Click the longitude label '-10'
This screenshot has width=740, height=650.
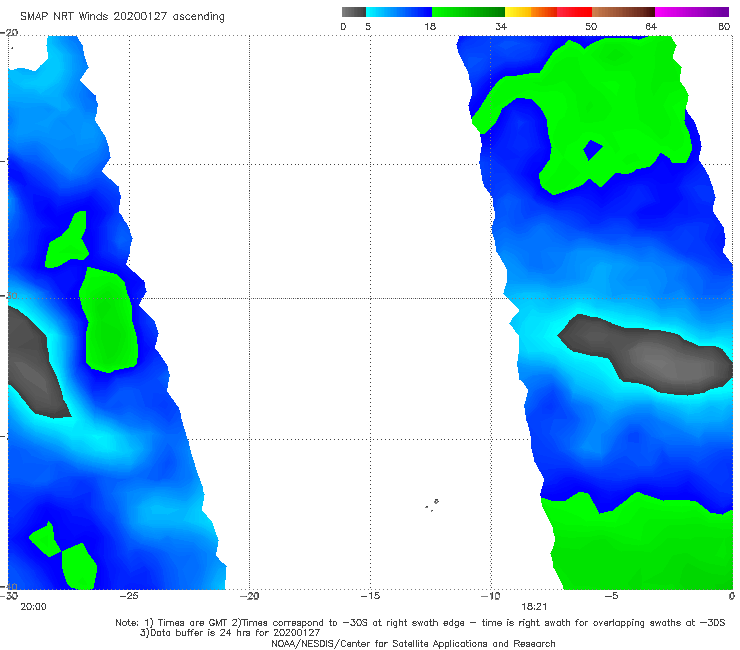[x=490, y=596]
